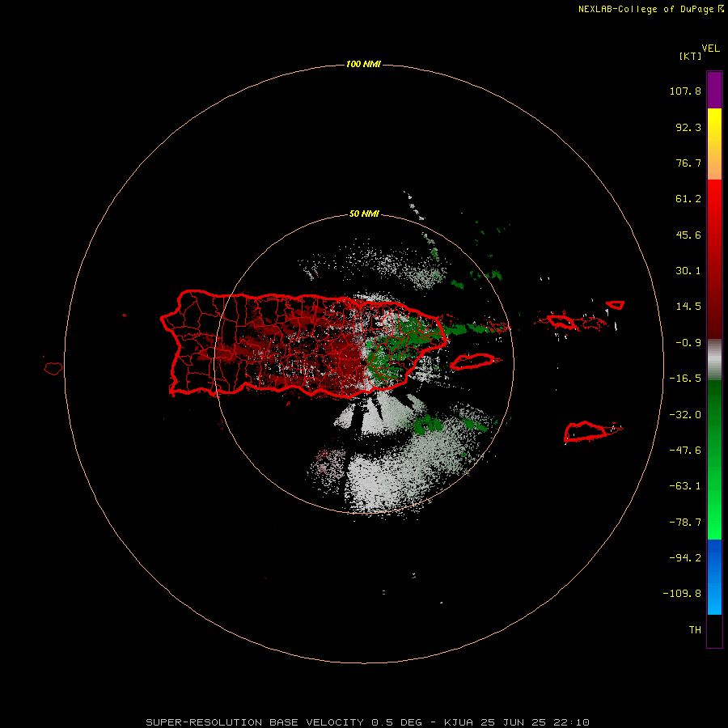This screenshot has width=728, height=728.
Task: Select the 30.1 legend value
Action: (688, 271)
